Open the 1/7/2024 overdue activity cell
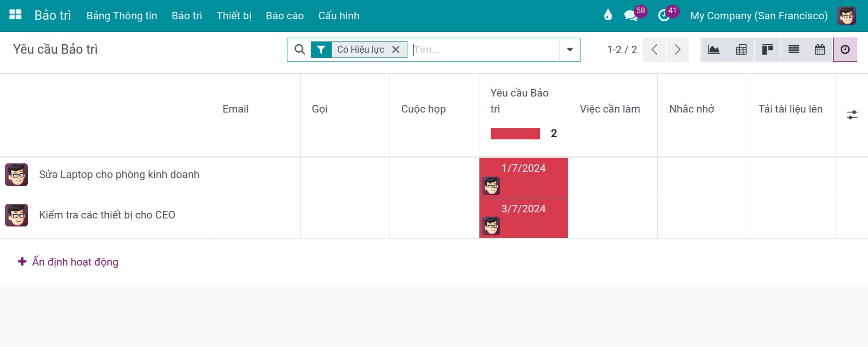This screenshot has width=868, height=347. tap(524, 178)
